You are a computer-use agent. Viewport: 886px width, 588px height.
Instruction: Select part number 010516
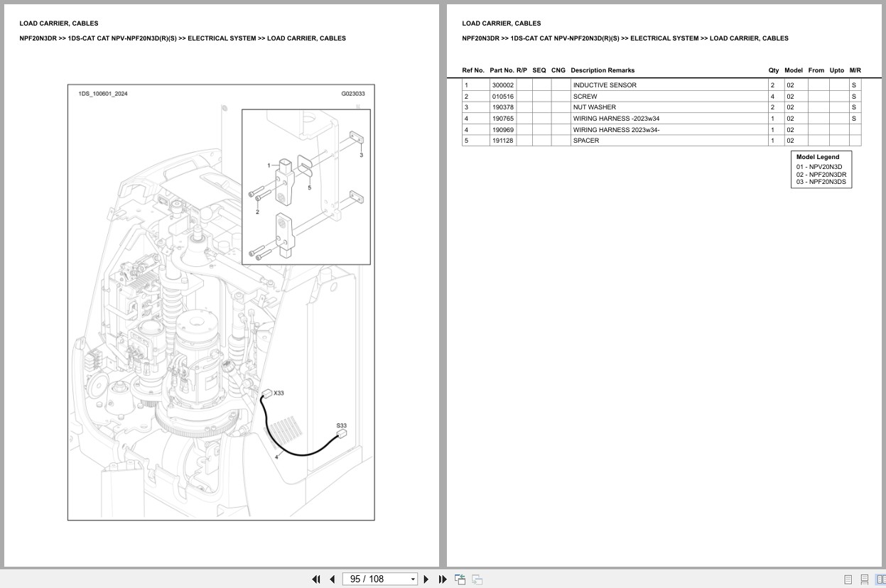coord(503,97)
